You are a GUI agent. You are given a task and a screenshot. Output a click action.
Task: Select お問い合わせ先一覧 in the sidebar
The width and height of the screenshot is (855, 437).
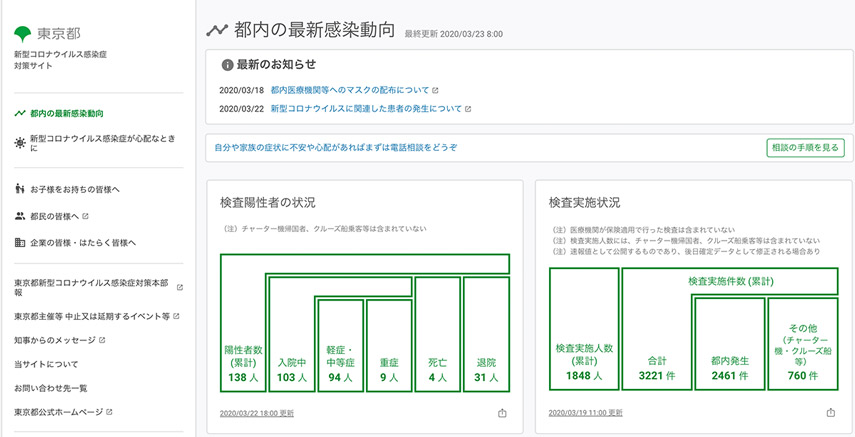[x=51, y=388]
